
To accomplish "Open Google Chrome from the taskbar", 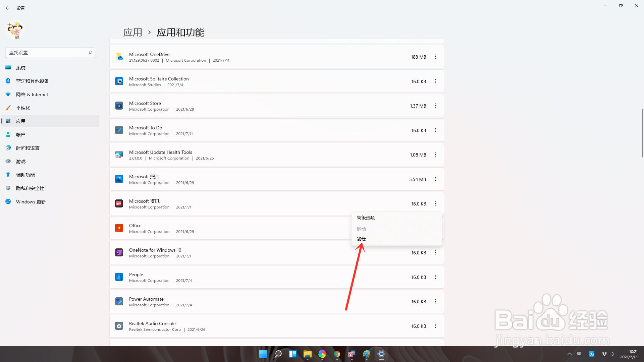I will click(x=337, y=354).
